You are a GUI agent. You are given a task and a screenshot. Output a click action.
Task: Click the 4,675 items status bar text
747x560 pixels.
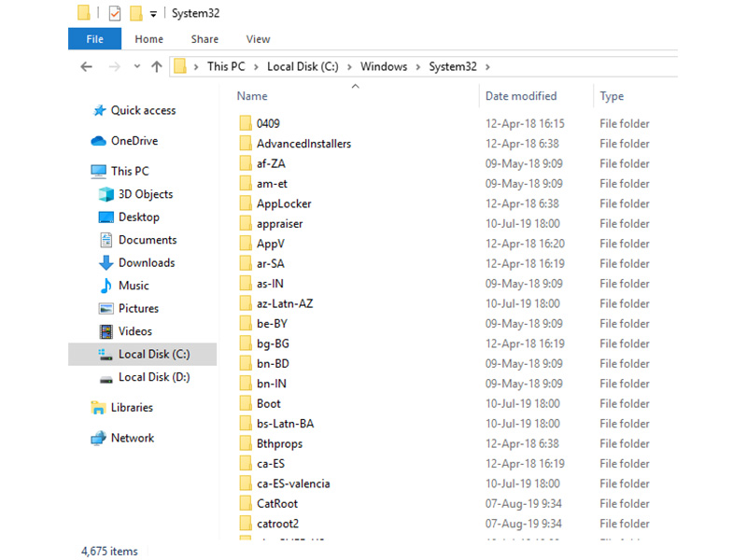[109, 551]
